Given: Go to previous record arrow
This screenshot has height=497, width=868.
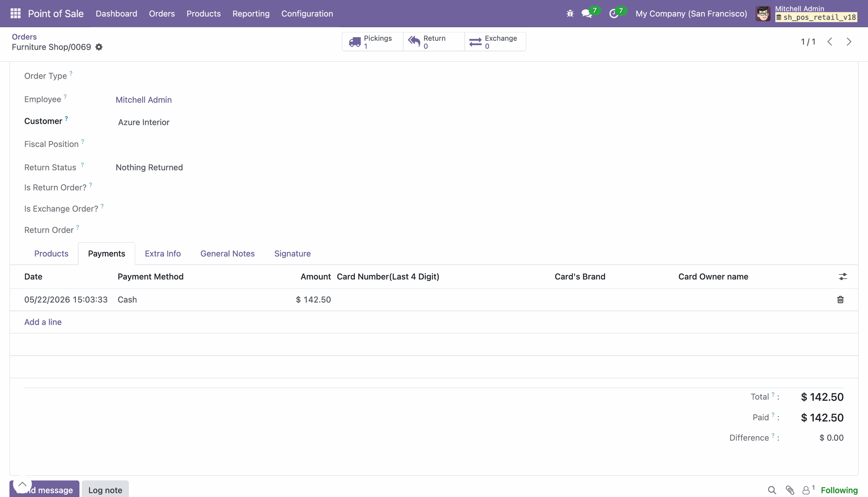Looking at the screenshot, I should tap(830, 42).
